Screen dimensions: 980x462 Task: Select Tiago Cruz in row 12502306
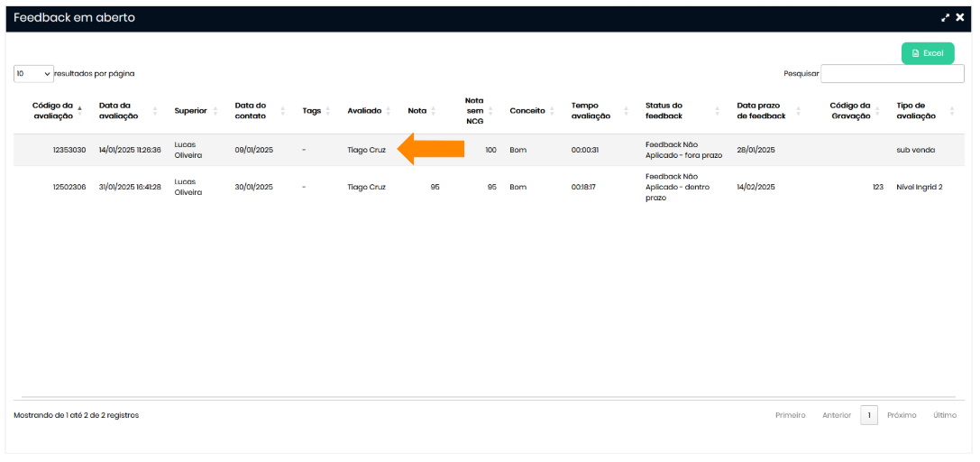[366, 187]
